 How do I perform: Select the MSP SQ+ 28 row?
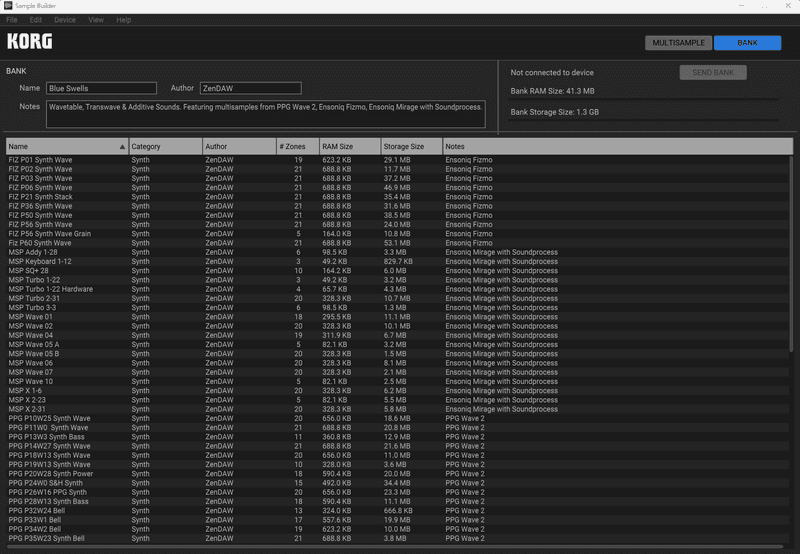click(397, 271)
